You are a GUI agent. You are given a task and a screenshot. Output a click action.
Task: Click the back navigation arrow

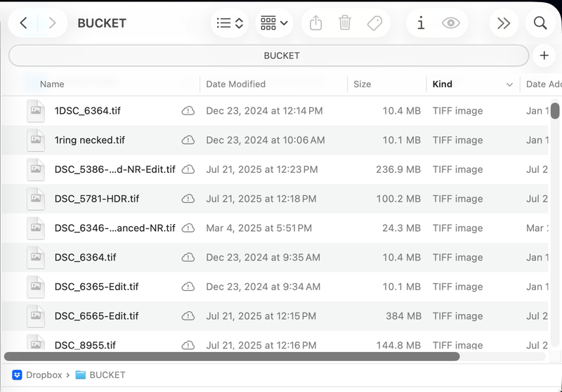point(23,23)
